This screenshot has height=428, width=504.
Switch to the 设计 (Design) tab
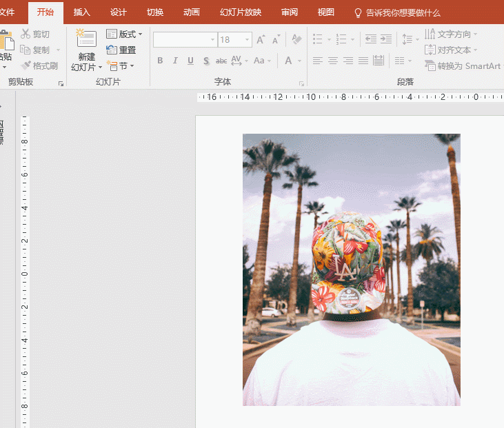pos(119,12)
